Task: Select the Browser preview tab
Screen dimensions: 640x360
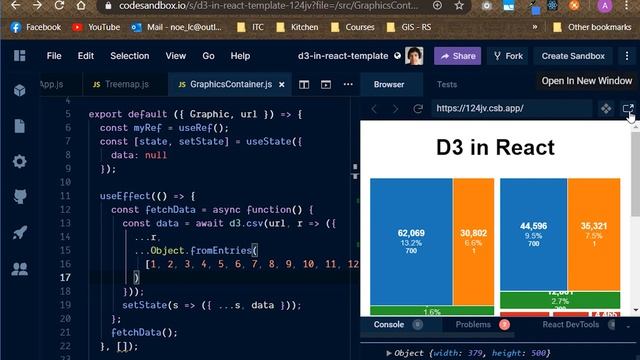Action: [389, 84]
